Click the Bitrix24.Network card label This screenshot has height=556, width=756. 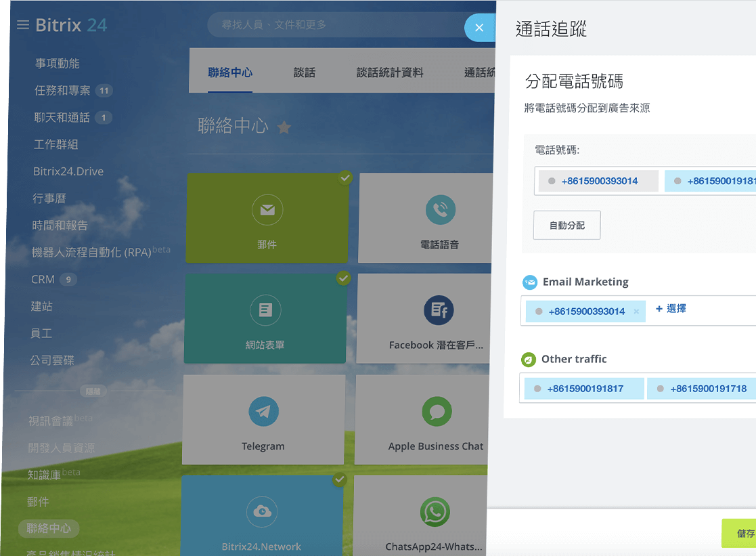click(x=261, y=547)
